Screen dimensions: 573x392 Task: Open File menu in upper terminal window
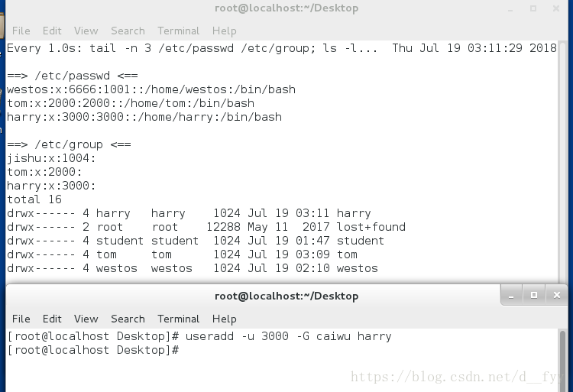tap(21, 31)
